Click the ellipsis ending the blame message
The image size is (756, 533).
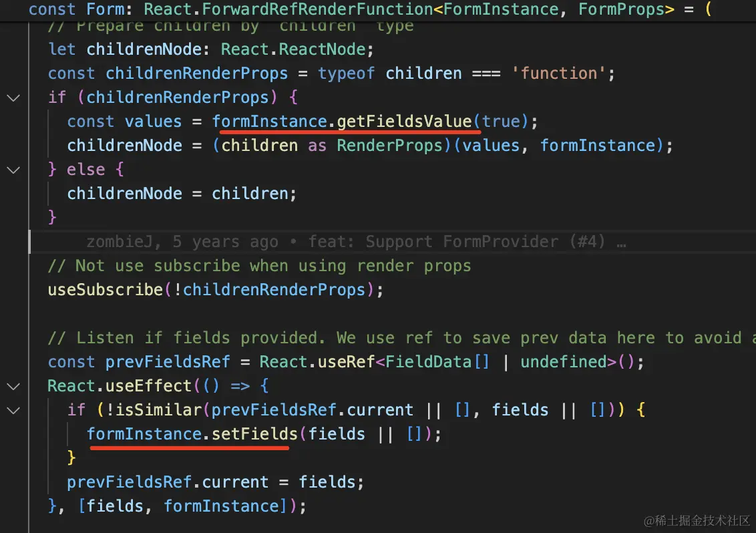pos(621,242)
